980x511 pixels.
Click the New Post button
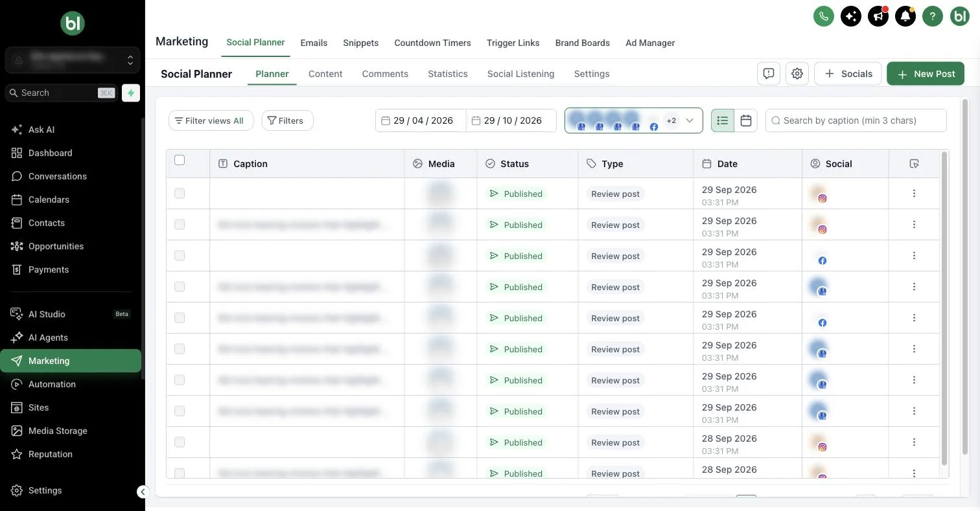[x=926, y=74]
